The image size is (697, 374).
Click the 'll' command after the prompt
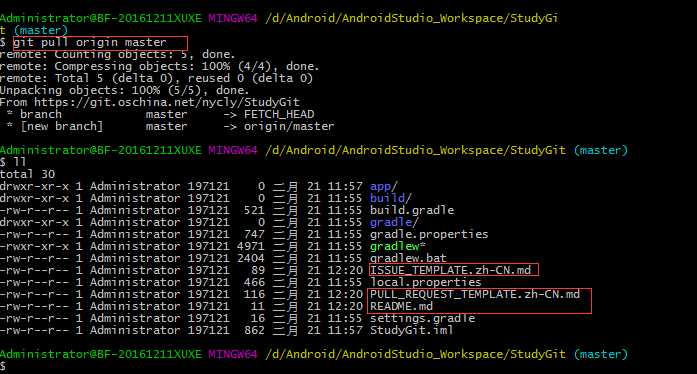tap(20, 162)
